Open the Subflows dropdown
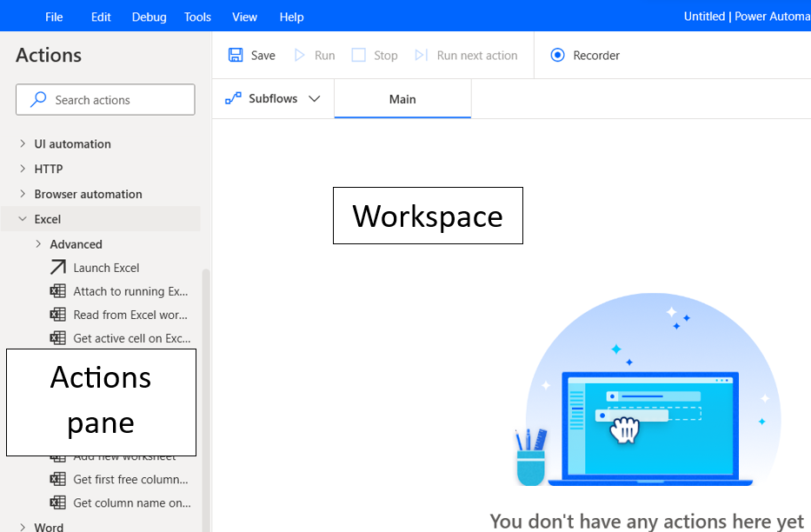This screenshot has width=811, height=532. (315, 98)
